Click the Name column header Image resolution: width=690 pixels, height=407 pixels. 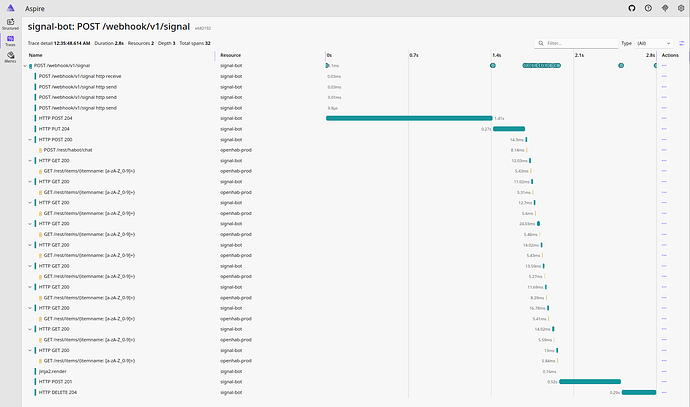(36, 55)
